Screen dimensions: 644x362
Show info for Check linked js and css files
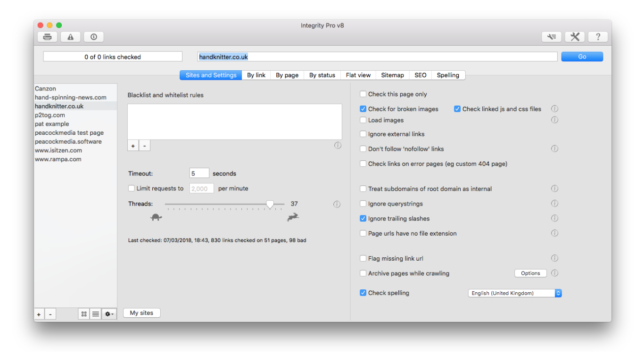[554, 109]
